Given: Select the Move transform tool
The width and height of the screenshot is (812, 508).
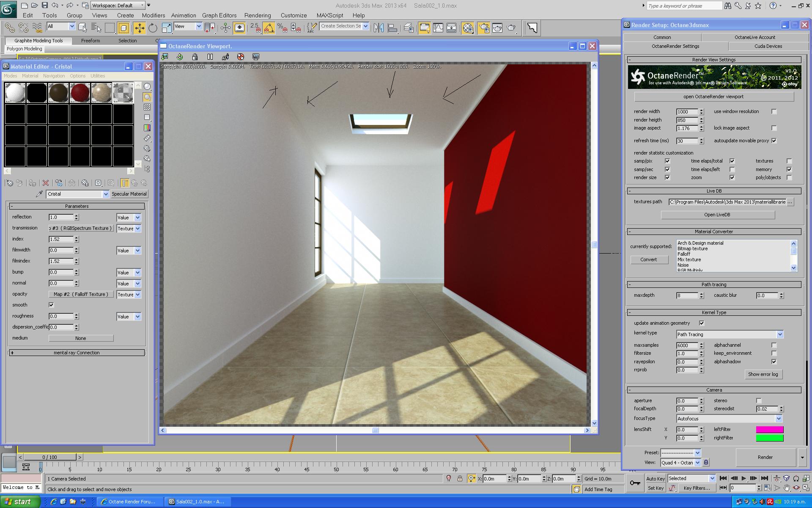Looking at the screenshot, I should (139, 28).
